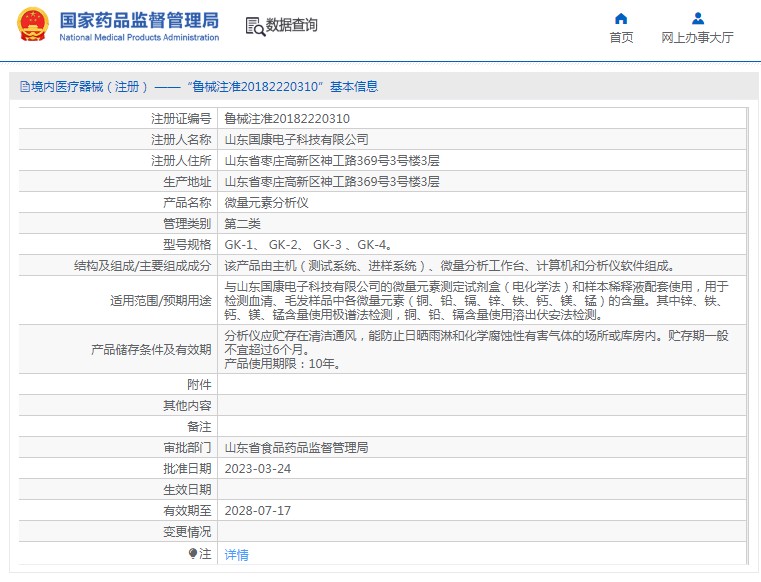Click the 变更情况 label
The image size is (761, 582).
[187, 532]
